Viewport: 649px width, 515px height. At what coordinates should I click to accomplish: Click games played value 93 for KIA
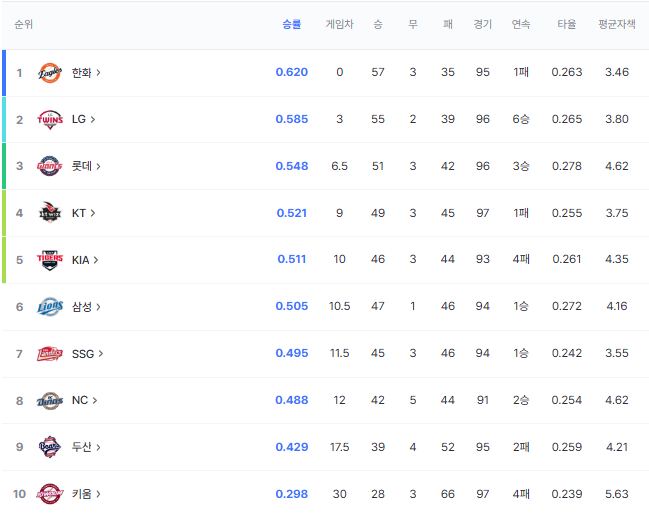tap(483, 259)
